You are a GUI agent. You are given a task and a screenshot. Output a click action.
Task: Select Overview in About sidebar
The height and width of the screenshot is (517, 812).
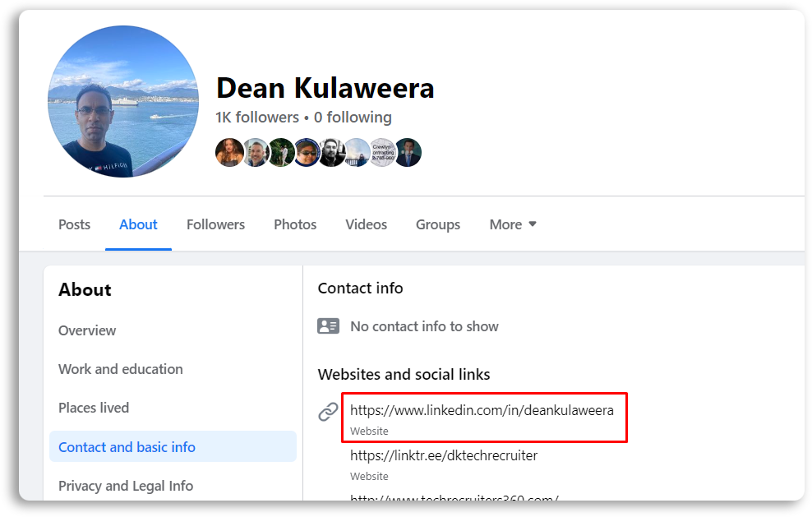tap(87, 330)
